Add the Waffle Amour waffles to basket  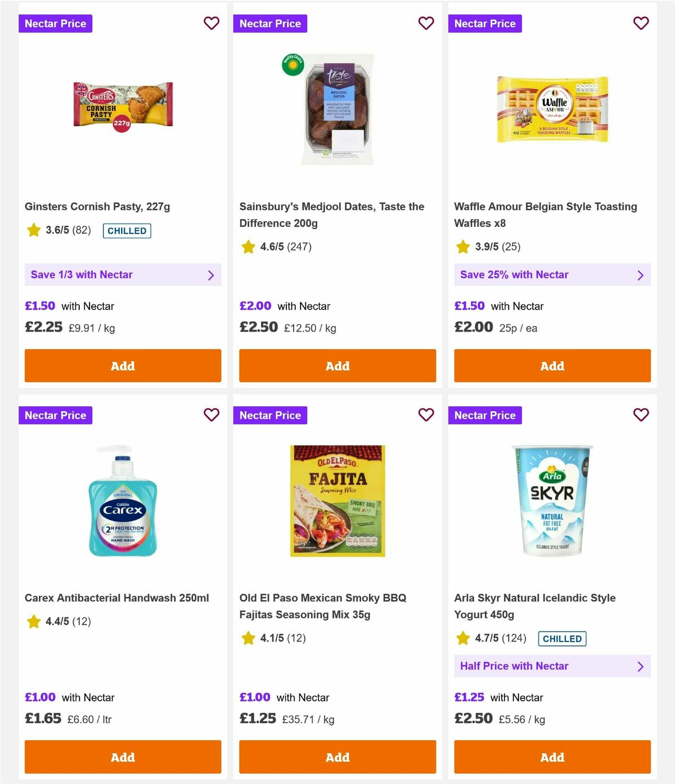pos(552,366)
